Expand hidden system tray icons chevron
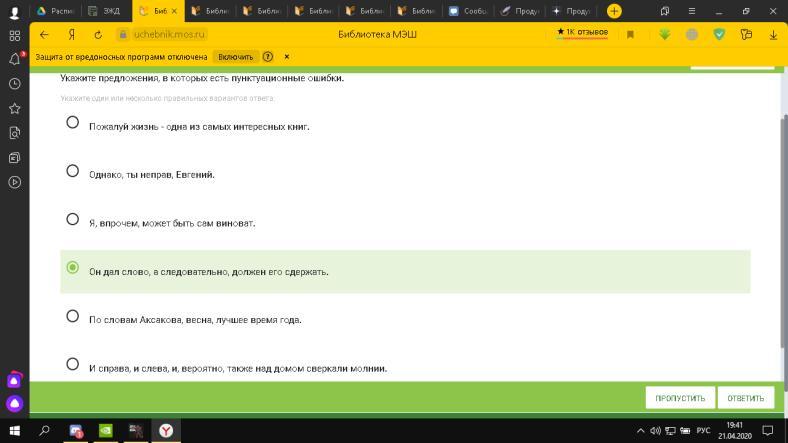Viewport: 788px width, 443px height. [x=640, y=431]
